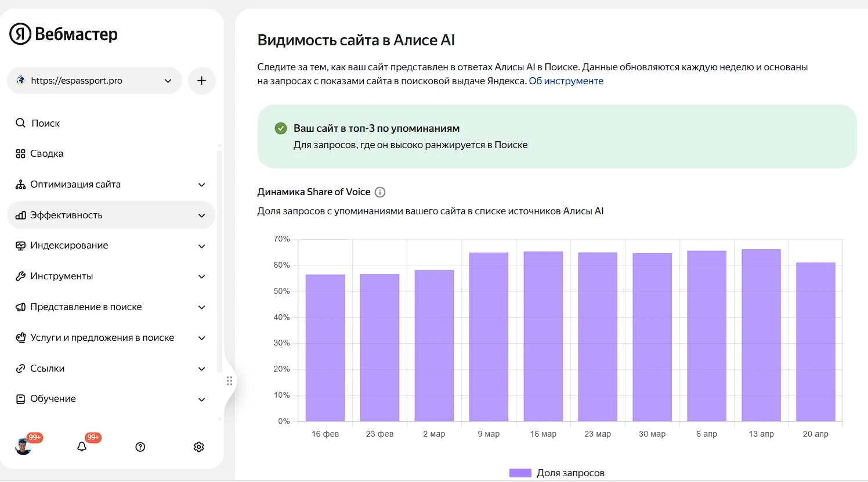868x482 pixels.
Task: Click the Share of Voice info icon
Action: pyautogui.click(x=380, y=192)
